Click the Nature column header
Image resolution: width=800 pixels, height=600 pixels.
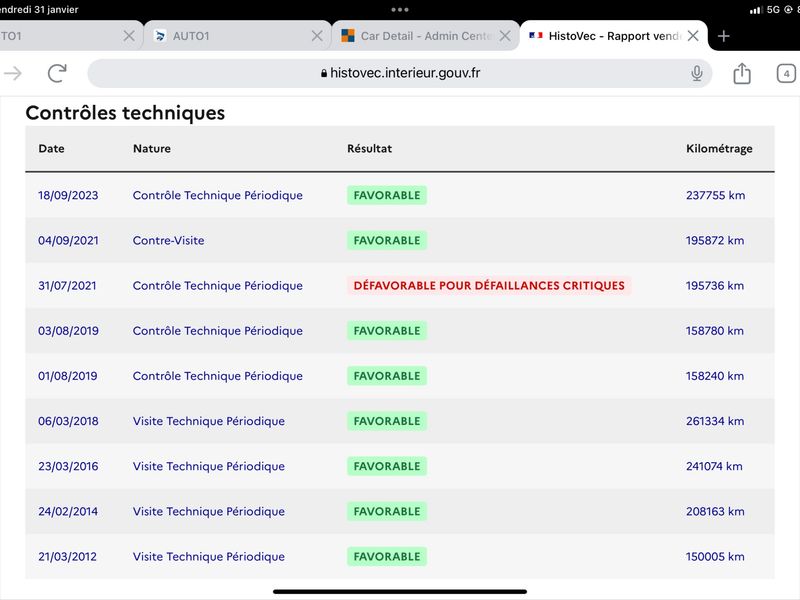tap(152, 148)
